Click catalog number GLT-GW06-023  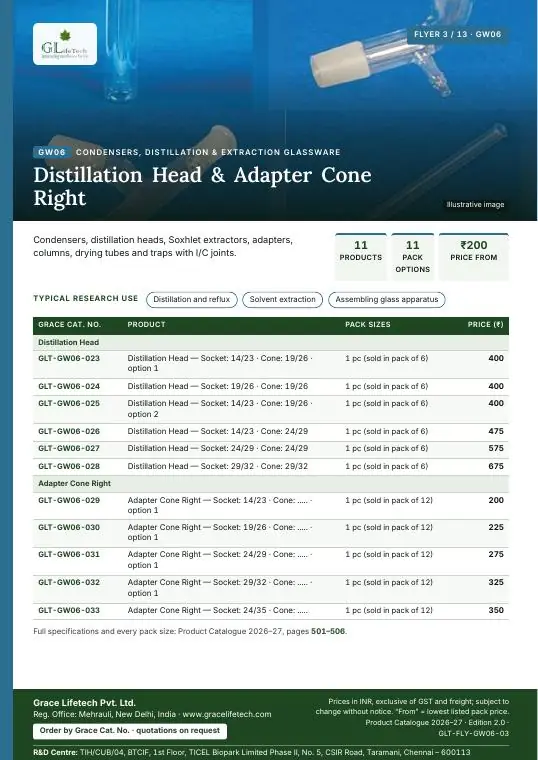click(x=69, y=358)
